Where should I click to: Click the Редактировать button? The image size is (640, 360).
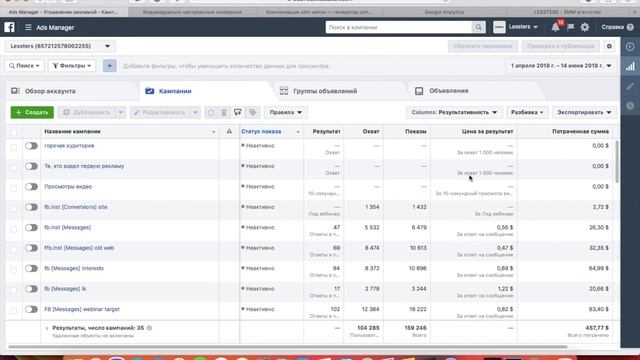(x=160, y=112)
